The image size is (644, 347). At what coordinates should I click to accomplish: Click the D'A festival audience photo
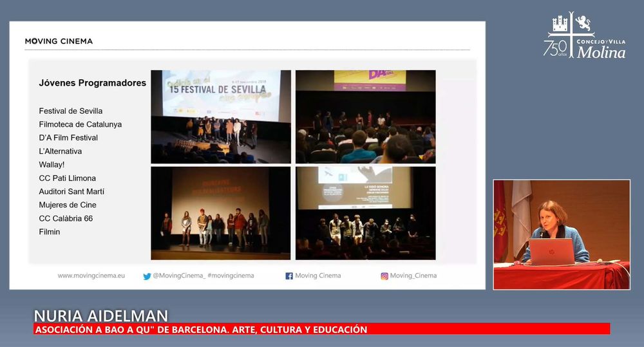pyautogui.click(x=366, y=117)
